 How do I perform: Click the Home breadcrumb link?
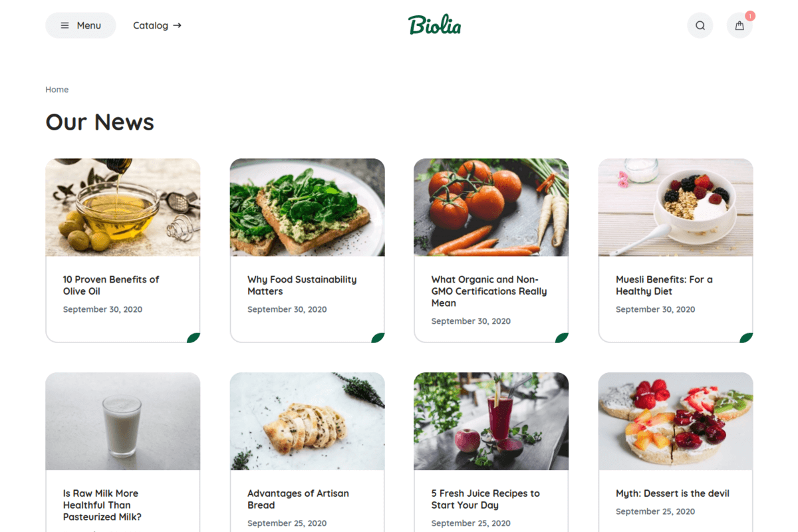[x=57, y=89]
